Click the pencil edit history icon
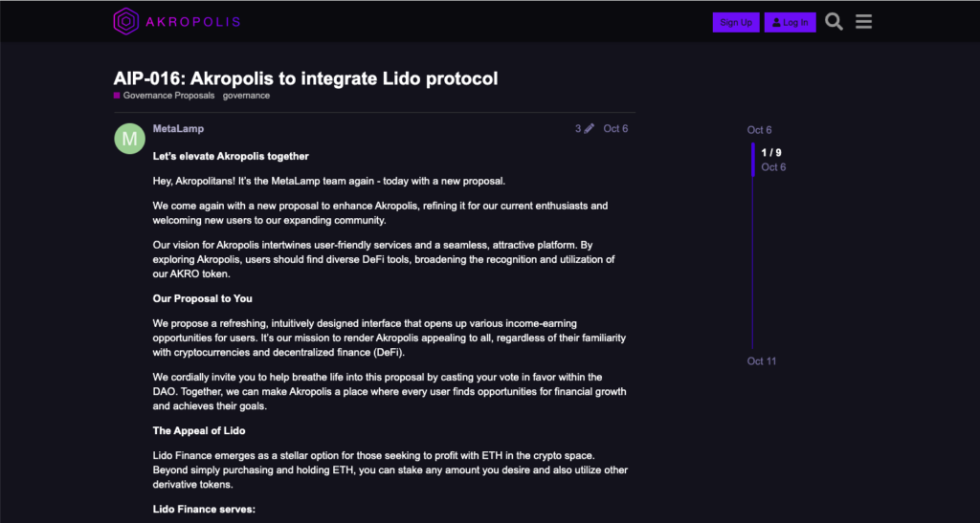The width and height of the screenshot is (980, 523). click(x=589, y=129)
